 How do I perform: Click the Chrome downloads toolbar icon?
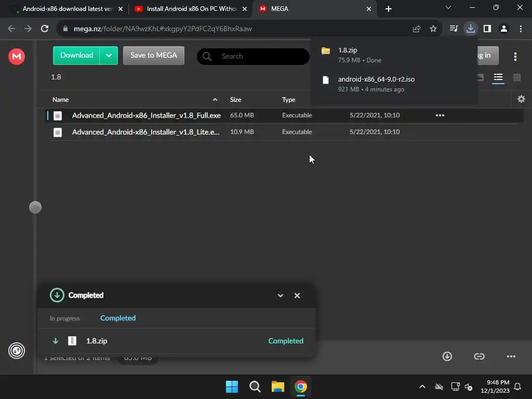pos(471,29)
